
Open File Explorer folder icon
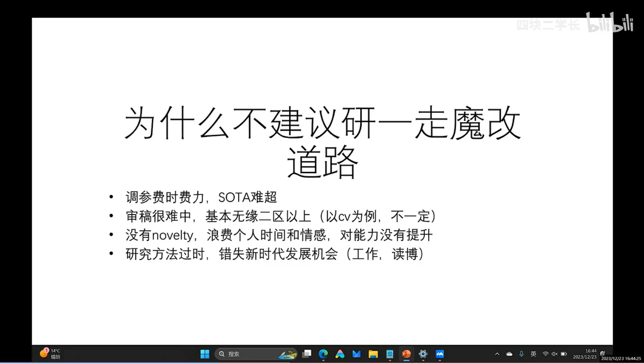tap(373, 354)
